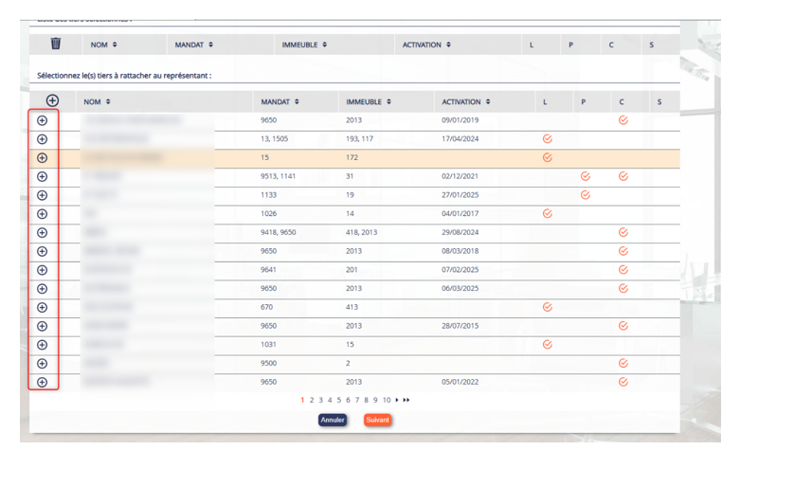Click the plus icon for mandat 1026 row

click(42, 214)
